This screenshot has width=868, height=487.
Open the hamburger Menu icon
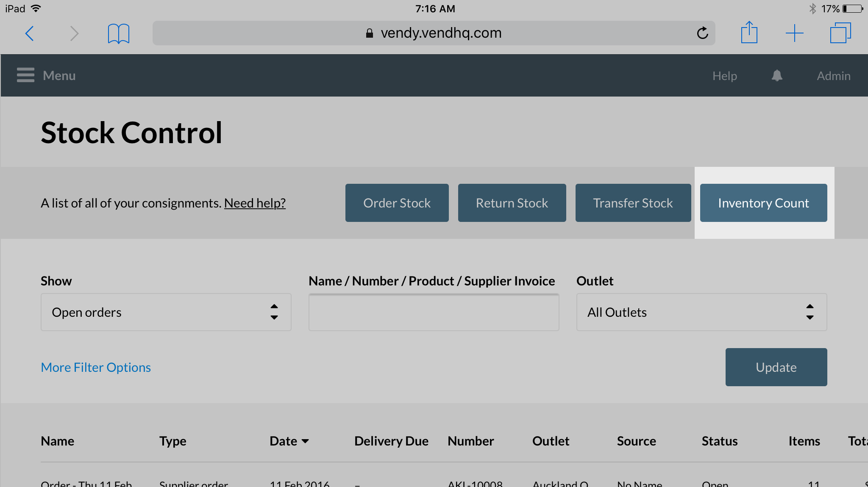[25, 75]
